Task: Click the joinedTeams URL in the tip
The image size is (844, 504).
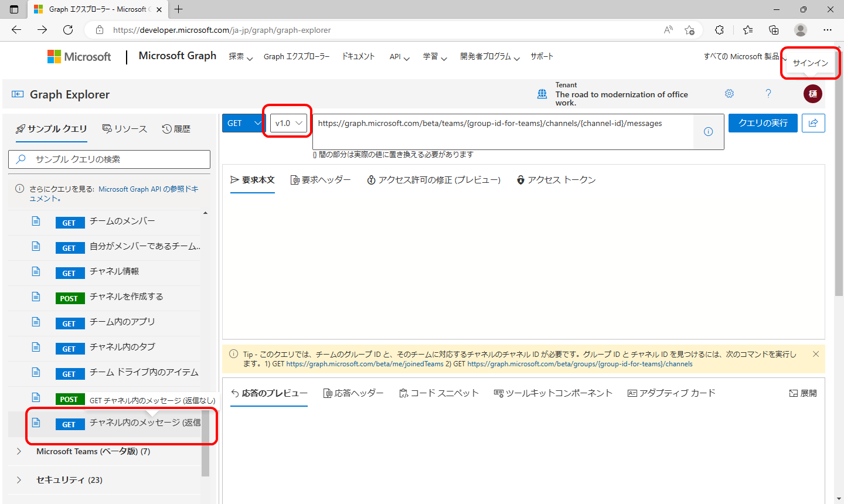Action: [x=365, y=364]
